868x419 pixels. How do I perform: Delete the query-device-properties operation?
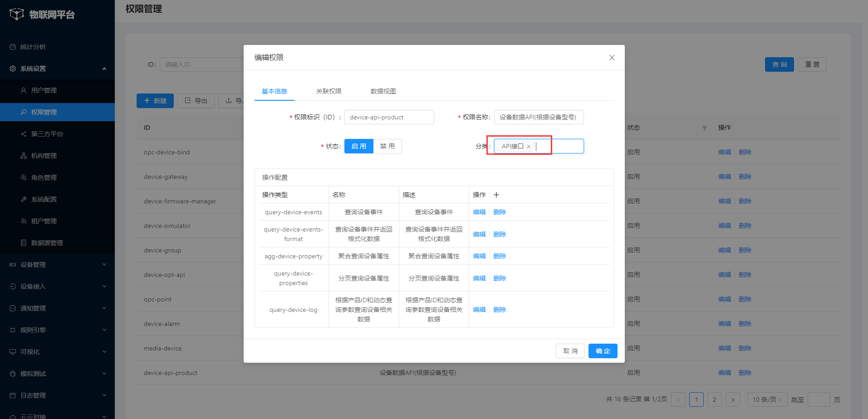(500, 278)
